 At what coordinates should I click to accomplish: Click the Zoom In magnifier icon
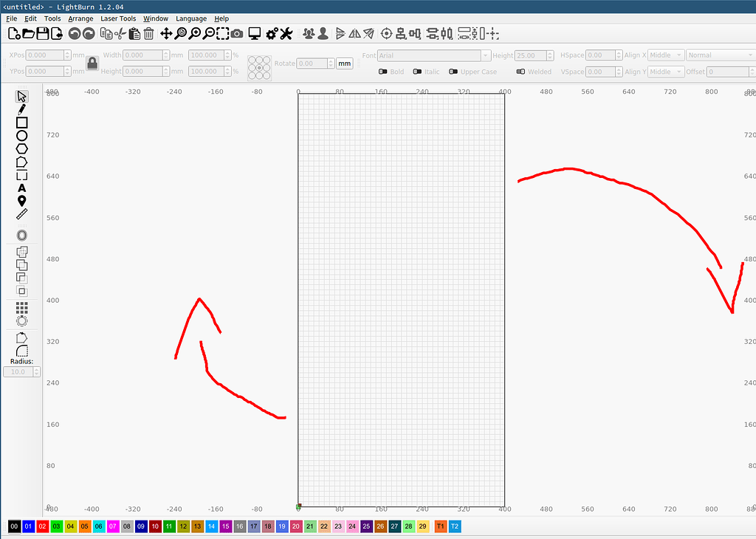coord(196,33)
